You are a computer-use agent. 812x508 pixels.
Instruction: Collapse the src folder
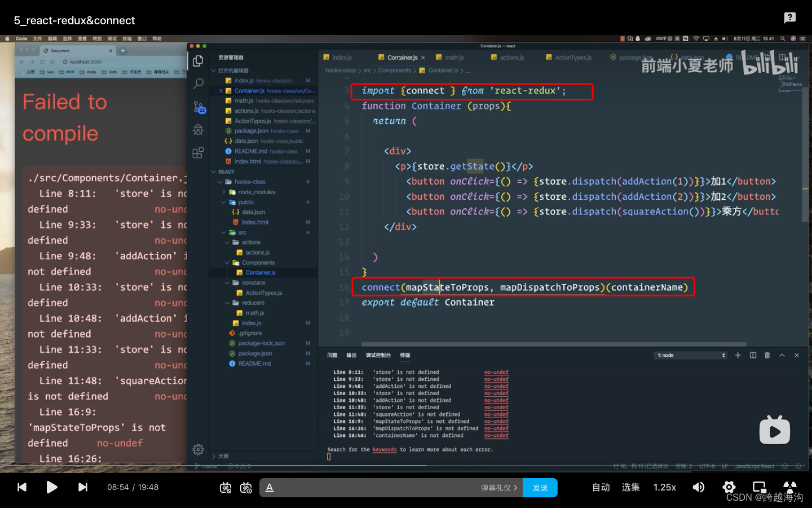[242, 233]
